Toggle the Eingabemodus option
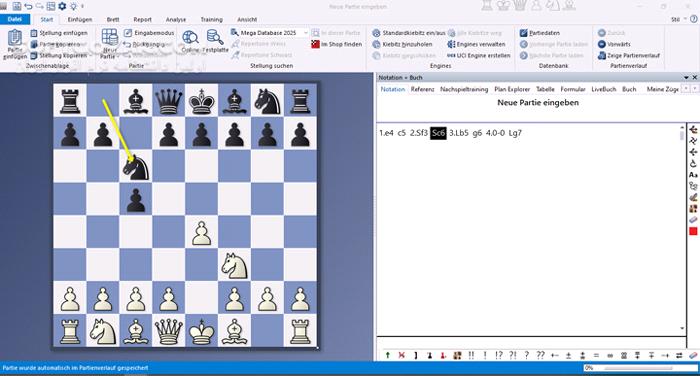Viewport: 700px width, 376px height. coord(149,33)
